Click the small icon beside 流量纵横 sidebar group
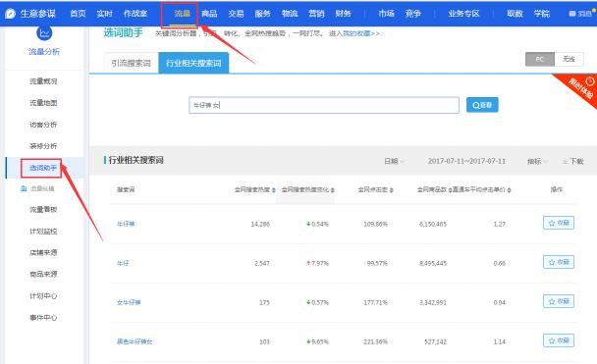Screen dimensions: 597x364 point(24,188)
